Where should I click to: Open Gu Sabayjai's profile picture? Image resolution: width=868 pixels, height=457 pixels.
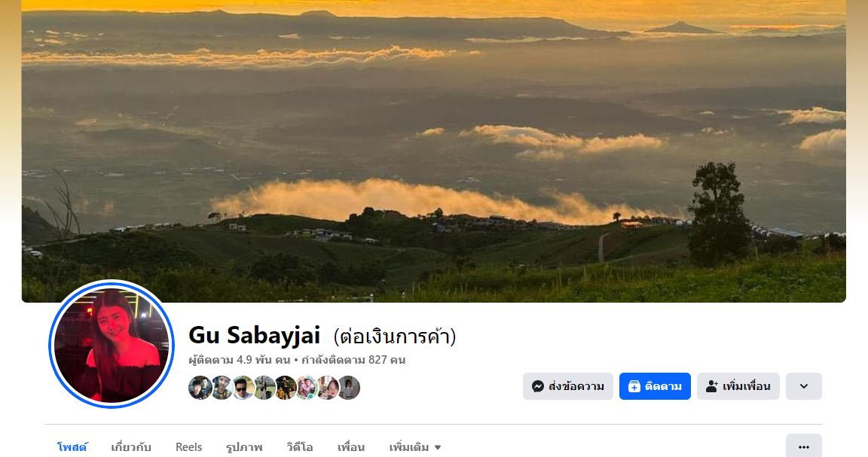[x=112, y=344]
